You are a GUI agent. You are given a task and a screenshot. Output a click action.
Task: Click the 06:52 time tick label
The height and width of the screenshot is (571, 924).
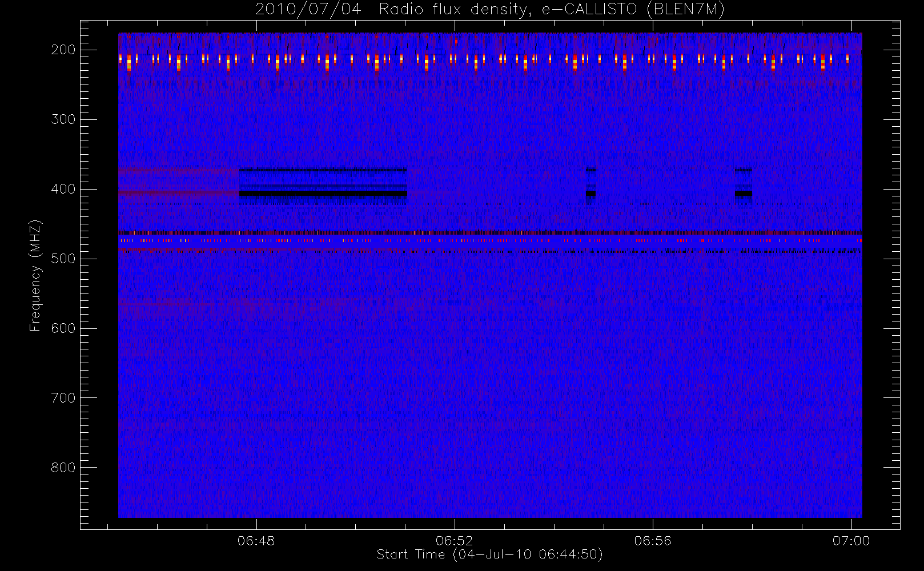(455, 541)
